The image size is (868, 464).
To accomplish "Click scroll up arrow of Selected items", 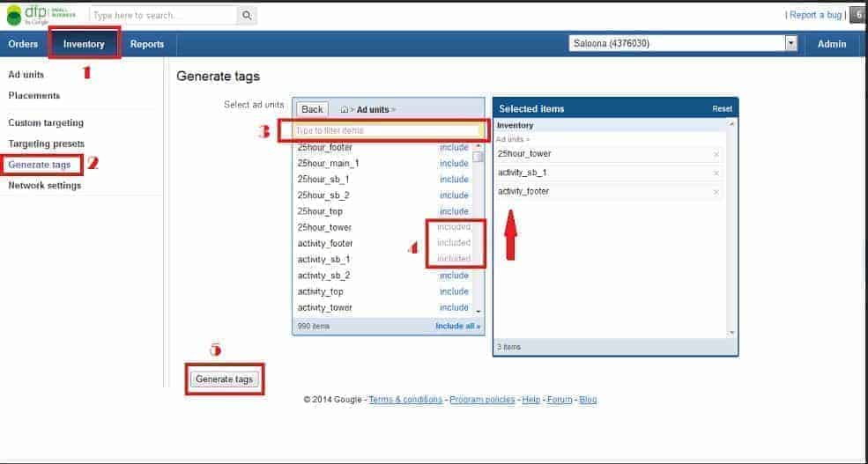I will (731, 124).
